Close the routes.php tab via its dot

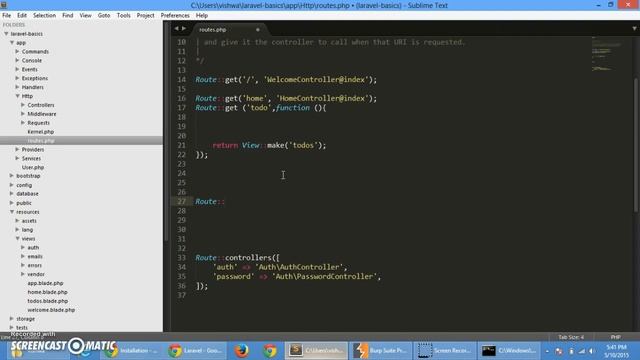(x=258, y=29)
